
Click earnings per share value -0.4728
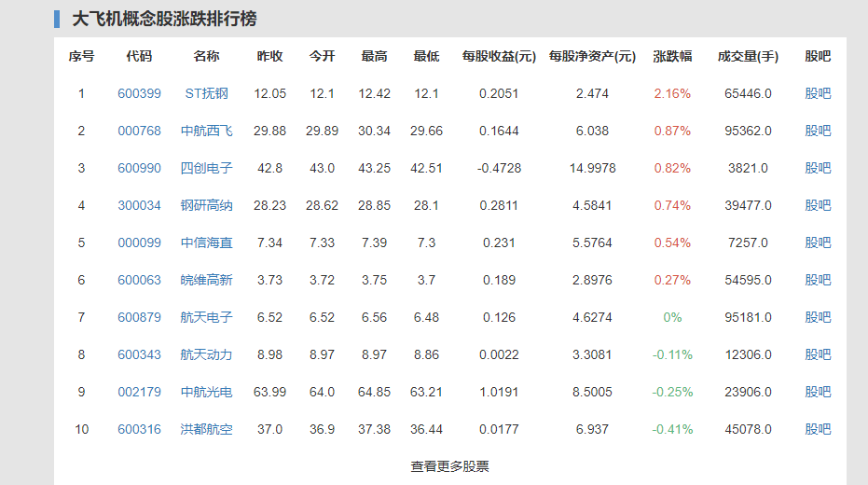499,168
